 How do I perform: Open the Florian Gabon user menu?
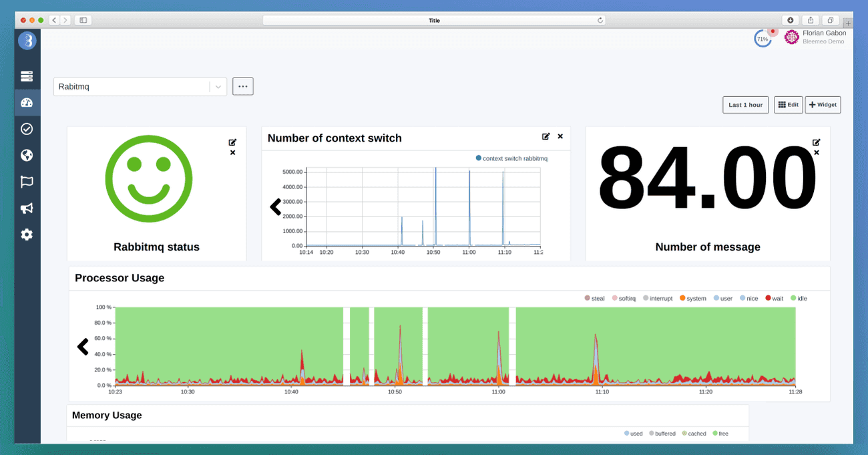pos(815,37)
